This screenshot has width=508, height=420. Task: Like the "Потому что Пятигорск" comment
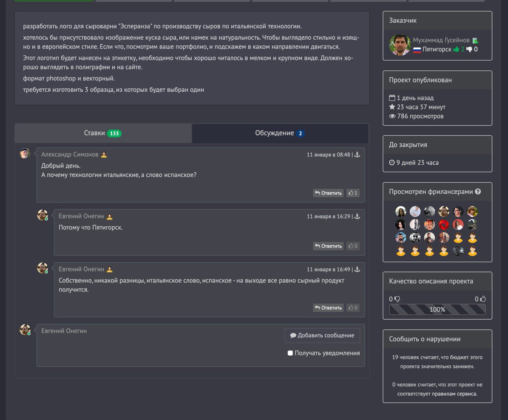[x=353, y=246]
